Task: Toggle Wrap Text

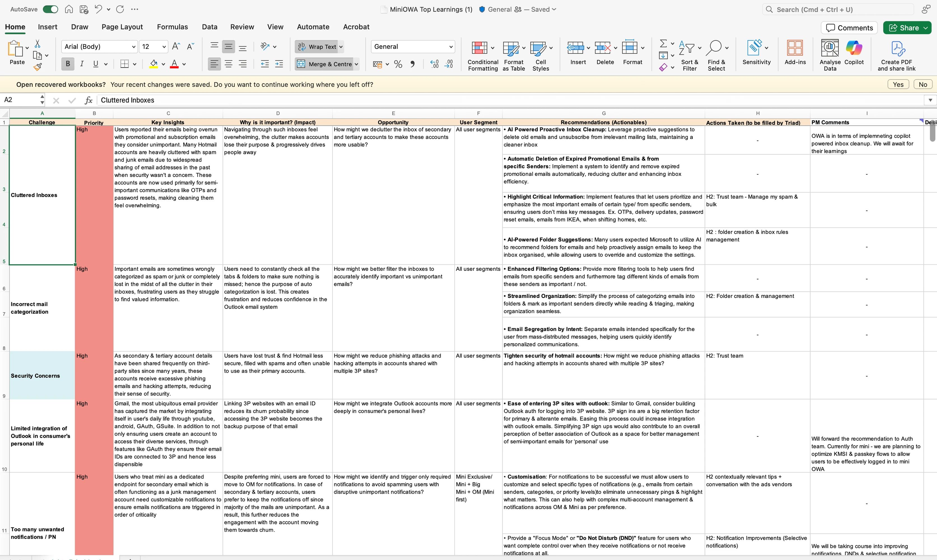Action: point(317,46)
